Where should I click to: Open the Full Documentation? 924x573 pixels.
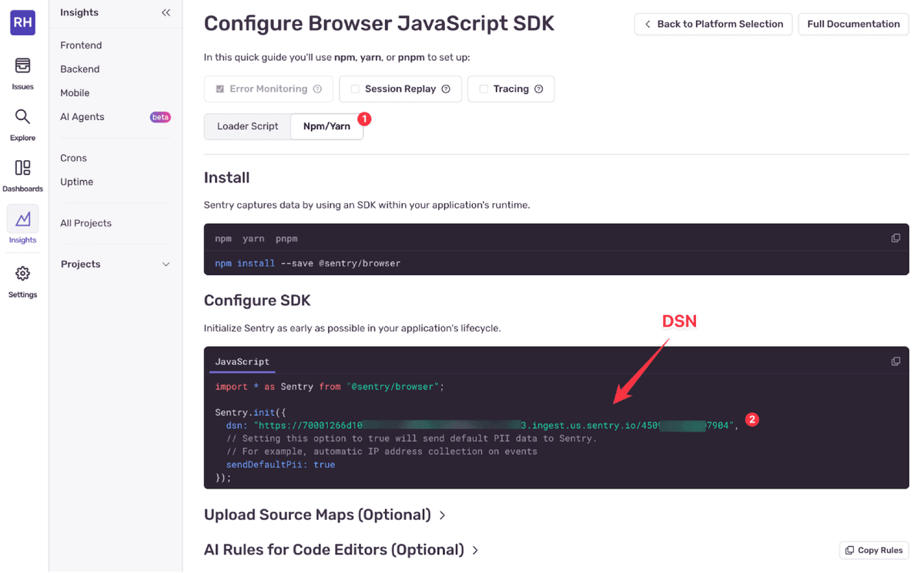853,24
